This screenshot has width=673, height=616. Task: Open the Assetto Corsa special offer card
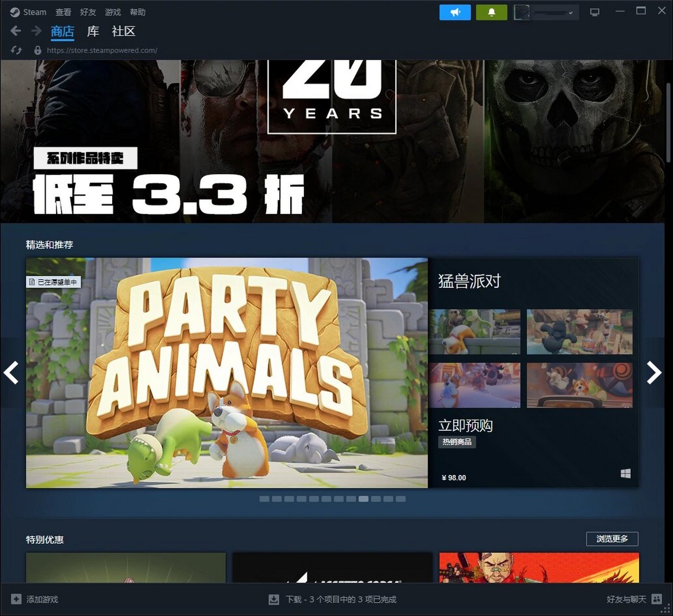pyautogui.click(x=332, y=567)
